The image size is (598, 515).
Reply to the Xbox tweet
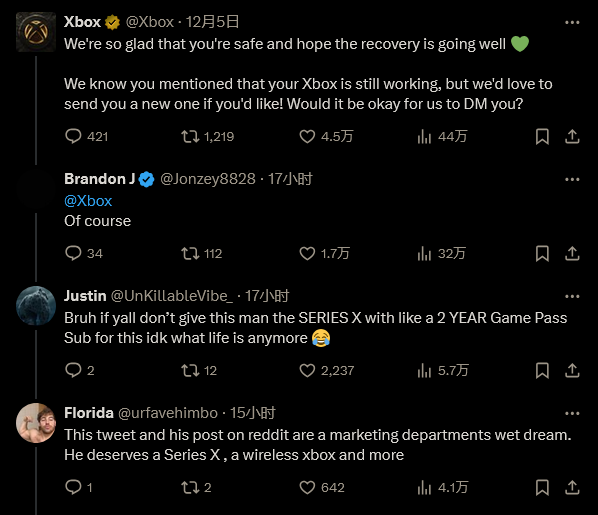click(x=73, y=136)
